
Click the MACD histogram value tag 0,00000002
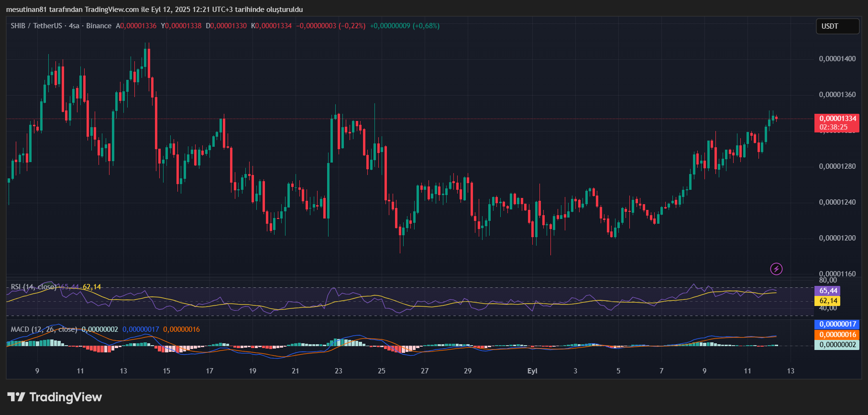click(837, 345)
